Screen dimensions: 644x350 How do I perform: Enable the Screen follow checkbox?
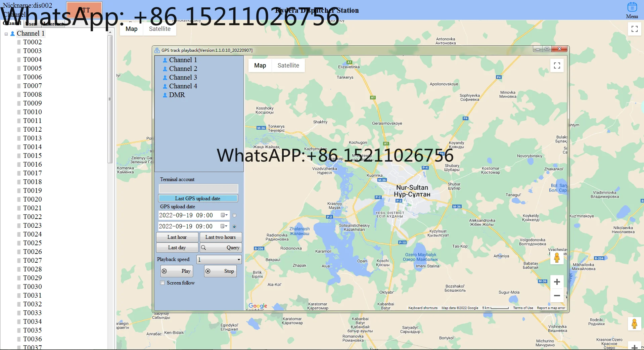click(163, 283)
